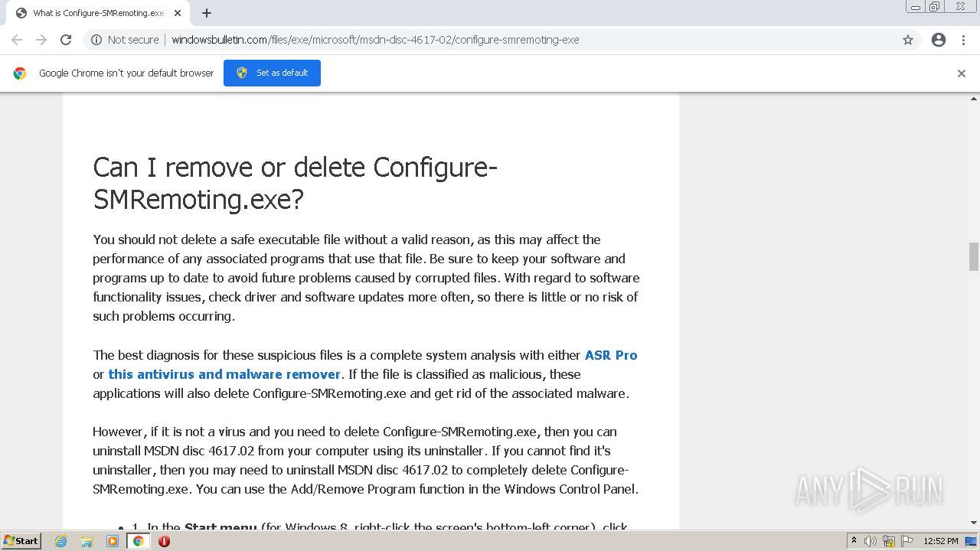Follow the 'ASR Pro' link
This screenshot has width=980, height=551.
(x=611, y=355)
